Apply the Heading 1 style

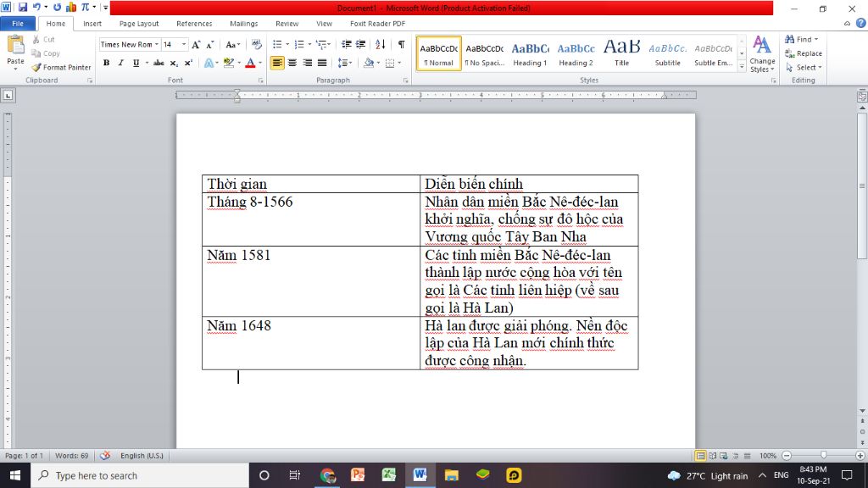click(530, 53)
